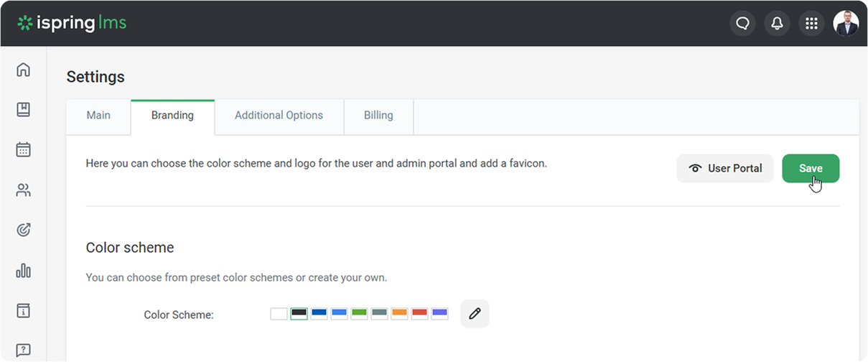Screen dimensions: 868x362
Task: Select the orange color scheme swatch
Action: 400,313
